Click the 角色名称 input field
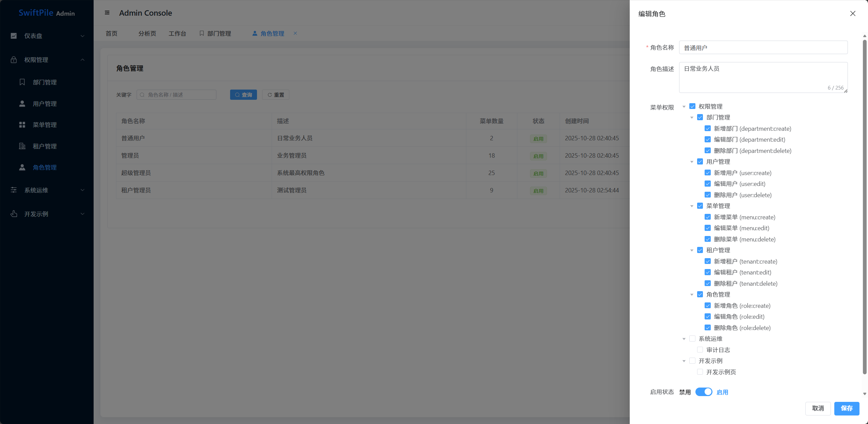868x424 pixels. (x=763, y=48)
